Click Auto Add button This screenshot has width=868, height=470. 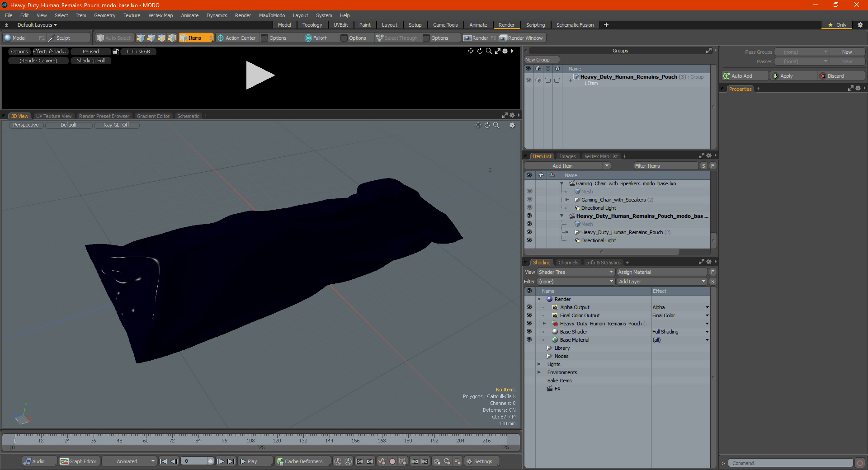coord(745,76)
